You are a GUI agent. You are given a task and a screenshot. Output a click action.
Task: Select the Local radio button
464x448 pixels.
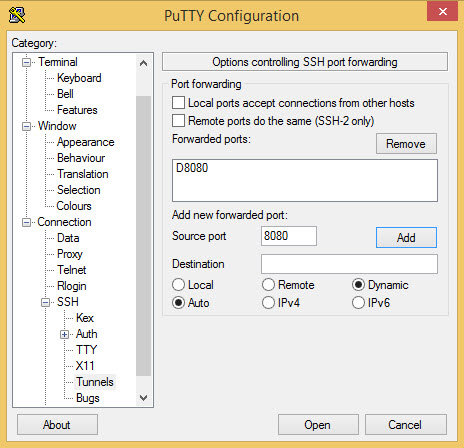tap(178, 285)
